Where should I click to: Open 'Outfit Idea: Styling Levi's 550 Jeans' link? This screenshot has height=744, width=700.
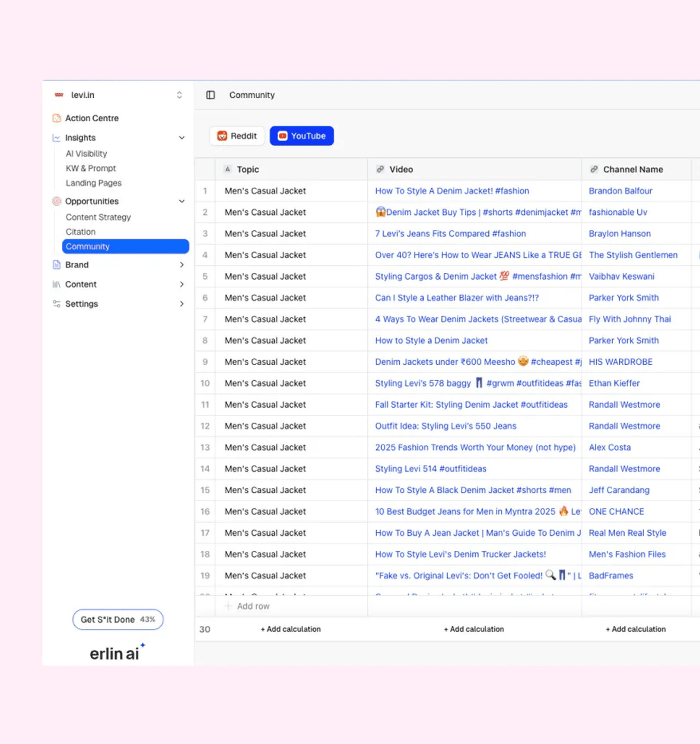point(445,426)
